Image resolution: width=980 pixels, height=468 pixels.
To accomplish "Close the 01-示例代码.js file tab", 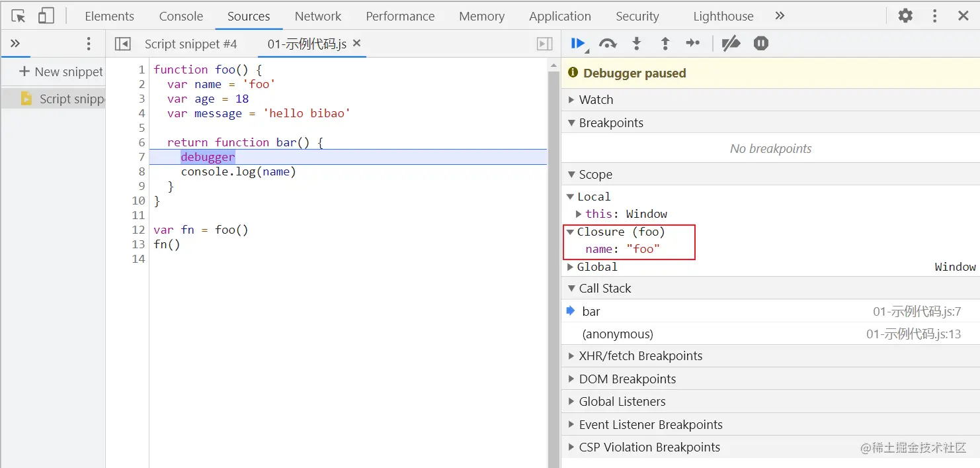I will point(357,43).
